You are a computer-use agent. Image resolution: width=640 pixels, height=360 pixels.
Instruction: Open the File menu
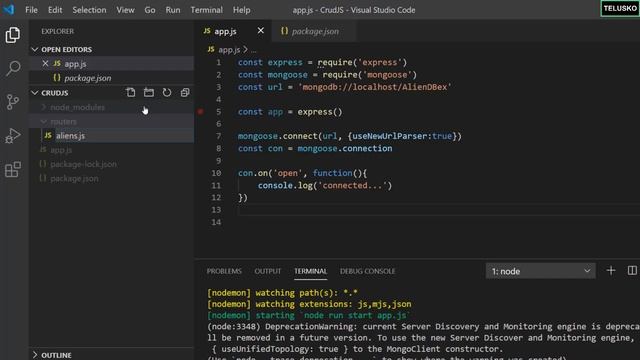(x=31, y=10)
